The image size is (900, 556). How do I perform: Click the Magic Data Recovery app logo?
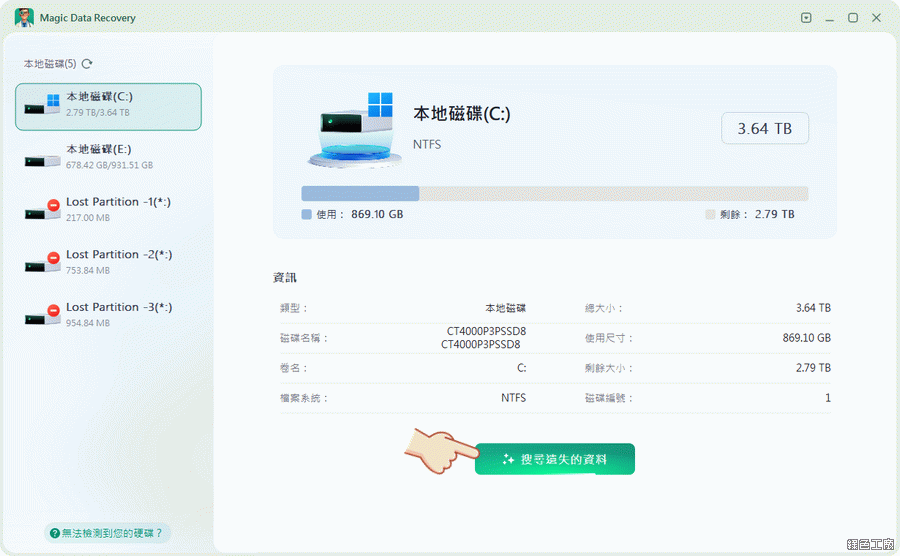[x=24, y=18]
